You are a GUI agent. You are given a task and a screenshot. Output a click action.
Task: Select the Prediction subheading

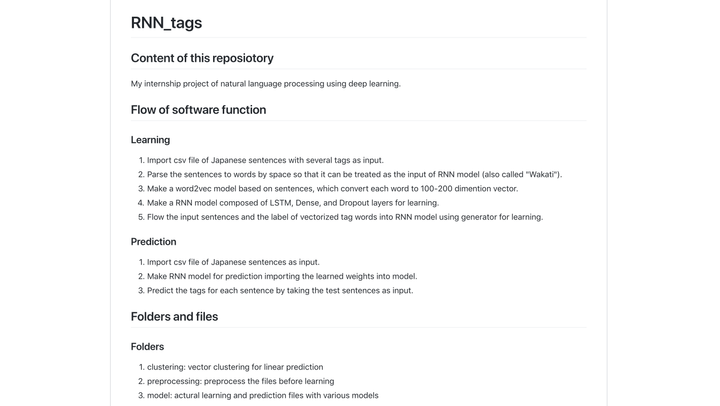(x=153, y=242)
